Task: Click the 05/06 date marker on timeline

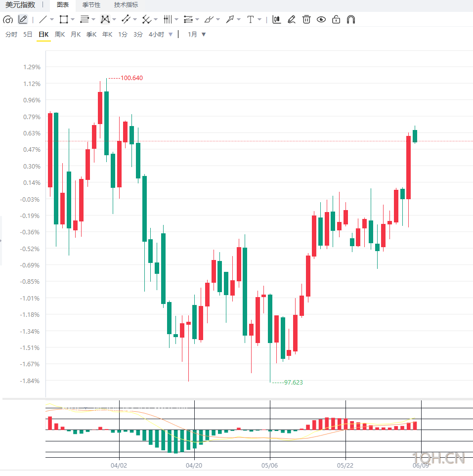Action: point(269,466)
